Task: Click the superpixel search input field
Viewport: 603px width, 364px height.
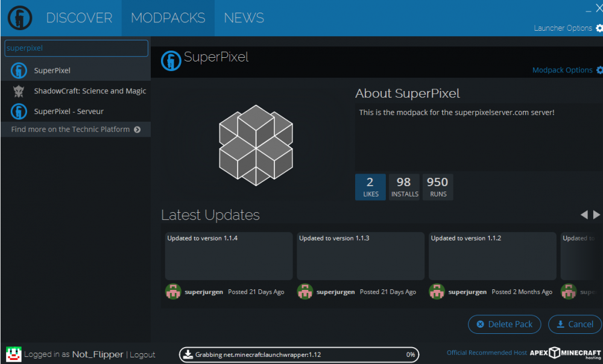Action: point(76,48)
